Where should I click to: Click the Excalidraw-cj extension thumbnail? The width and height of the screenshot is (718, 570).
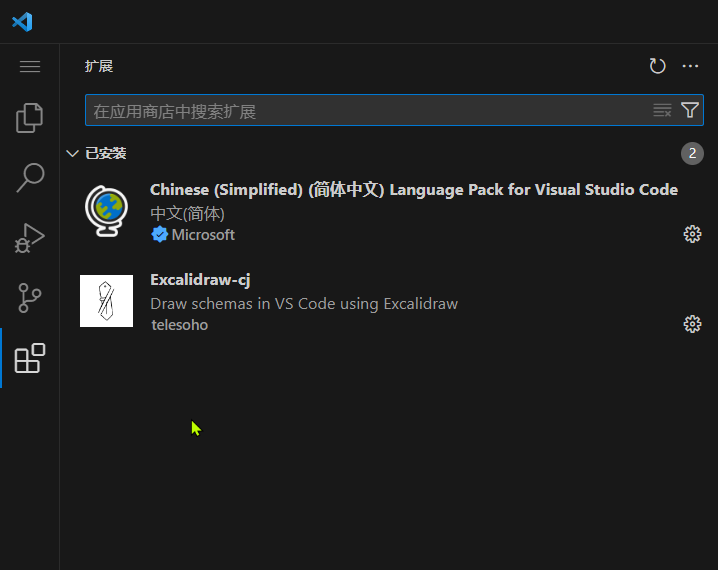[x=107, y=301]
